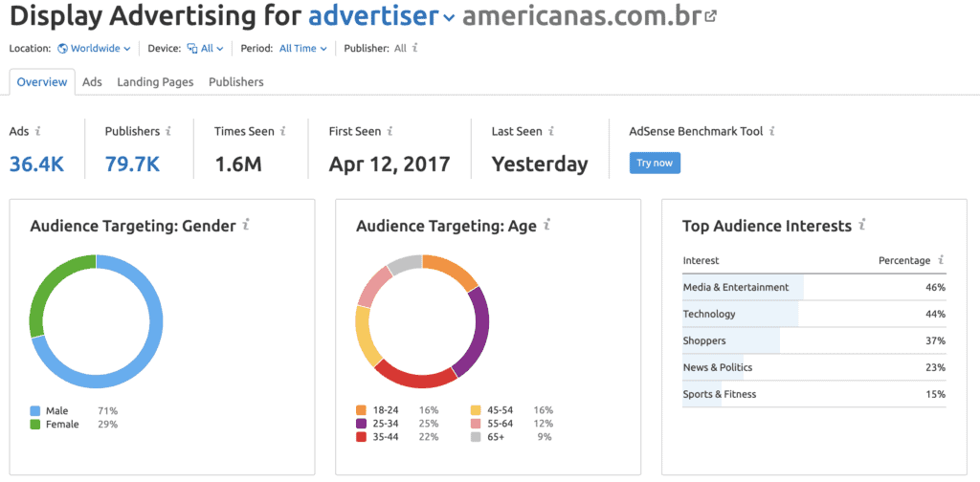Click the Try now button
The width and height of the screenshot is (980, 482).
coord(655,163)
